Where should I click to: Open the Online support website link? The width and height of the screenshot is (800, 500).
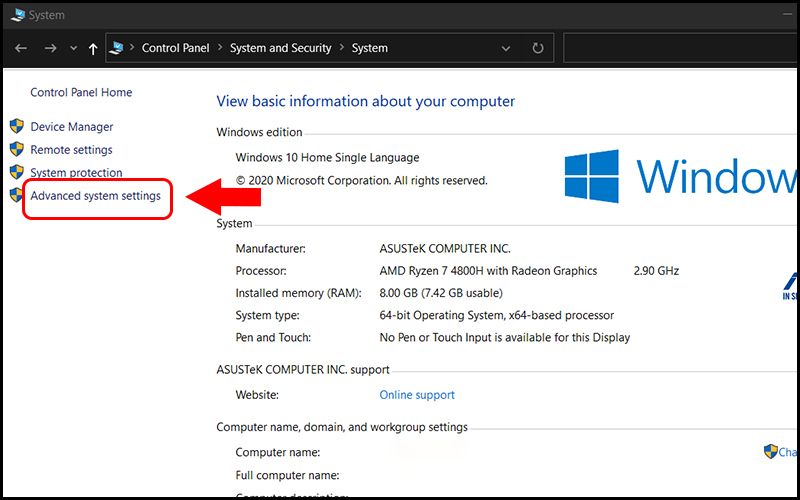coord(417,395)
